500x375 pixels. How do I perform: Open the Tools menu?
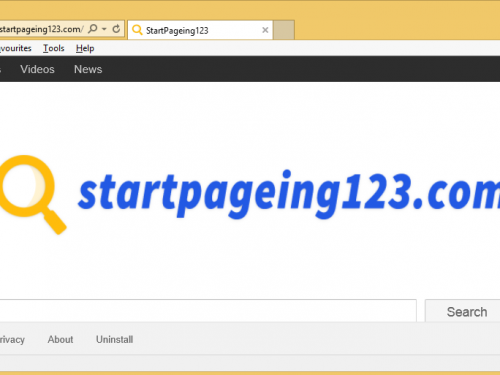[54, 48]
